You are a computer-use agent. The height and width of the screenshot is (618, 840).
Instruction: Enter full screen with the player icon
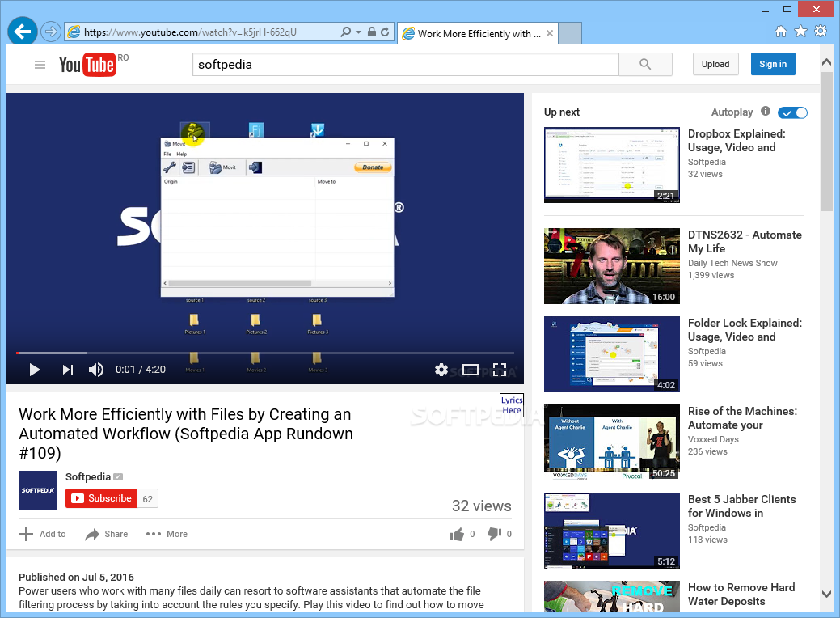click(500, 370)
